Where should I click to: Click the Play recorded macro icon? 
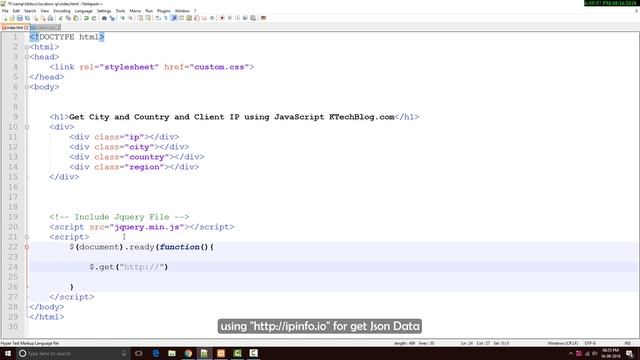pos(238,18)
